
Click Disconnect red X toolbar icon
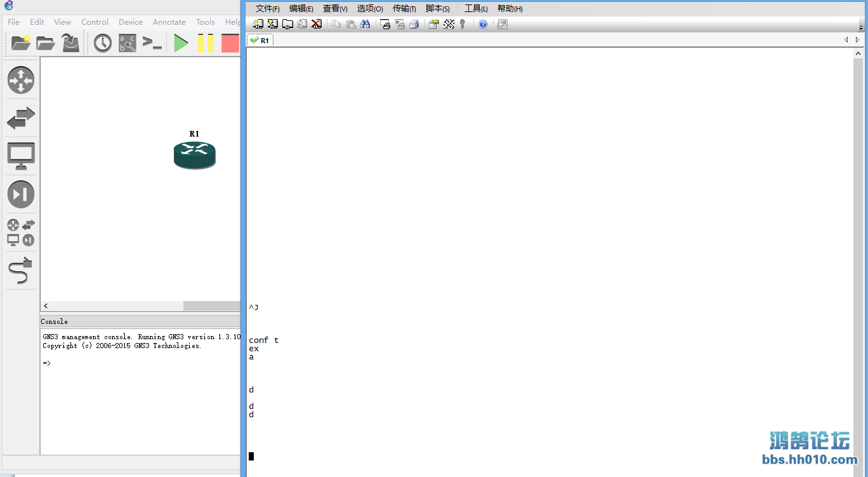pyautogui.click(x=317, y=24)
